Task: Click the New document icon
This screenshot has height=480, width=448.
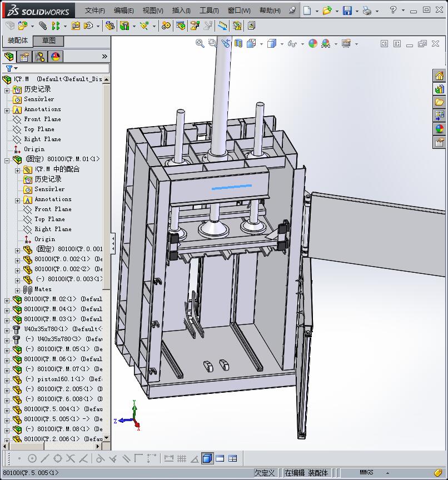Action: pos(307,11)
